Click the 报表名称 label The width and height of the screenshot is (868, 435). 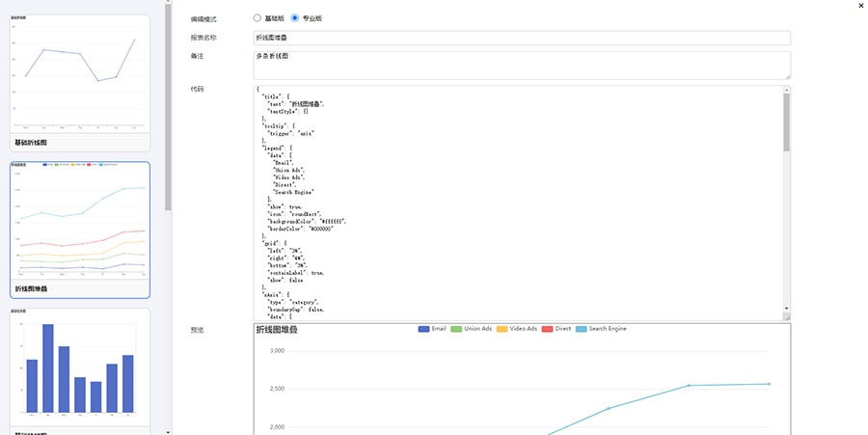(203, 38)
